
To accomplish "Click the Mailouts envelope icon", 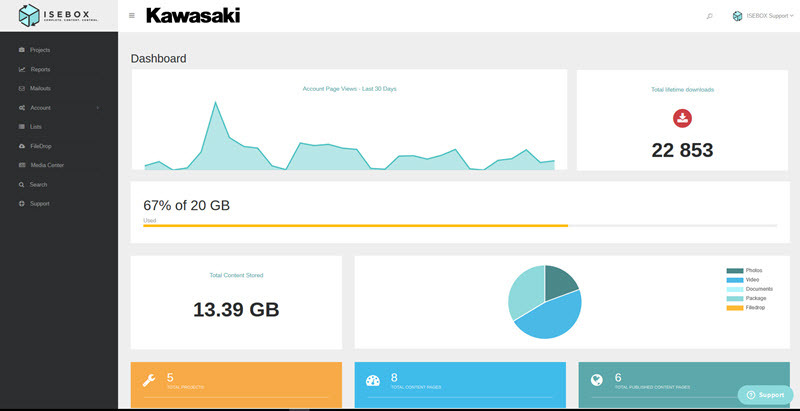I will point(22,88).
